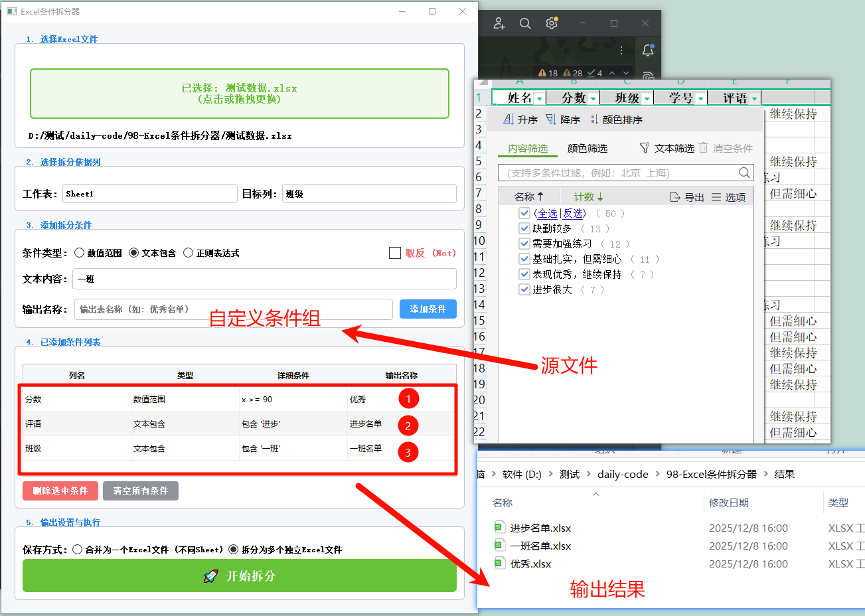Open the 班级 column filter dropdown

(x=647, y=97)
